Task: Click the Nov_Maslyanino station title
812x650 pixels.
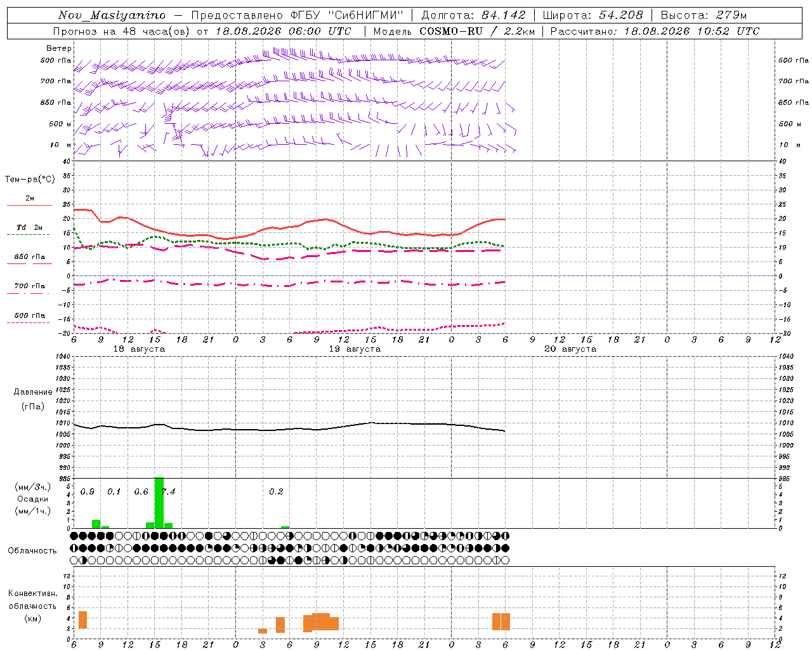Action: point(112,15)
